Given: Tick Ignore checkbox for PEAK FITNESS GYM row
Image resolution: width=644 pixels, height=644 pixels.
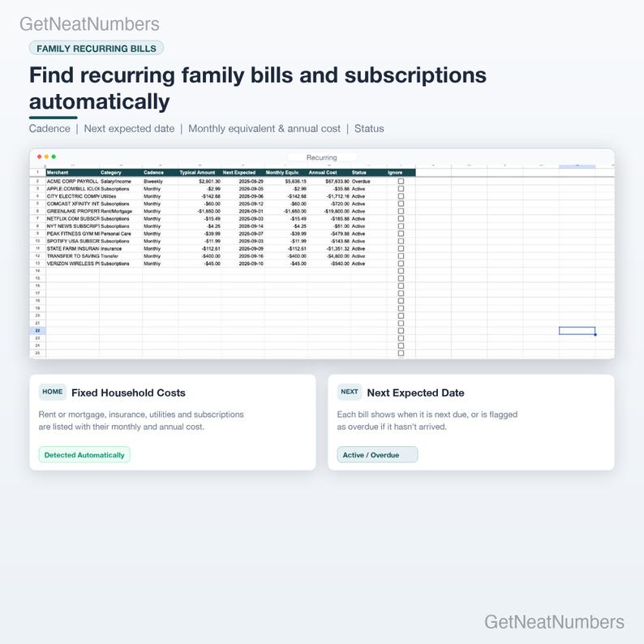Looking at the screenshot, I should [401, 234].
